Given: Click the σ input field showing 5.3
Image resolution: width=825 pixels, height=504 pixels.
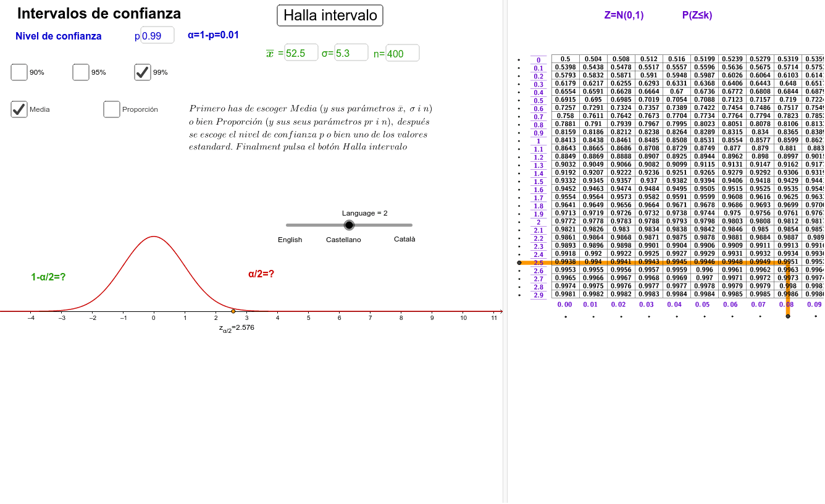Looking at the screenshot, I should coord(351,52).
